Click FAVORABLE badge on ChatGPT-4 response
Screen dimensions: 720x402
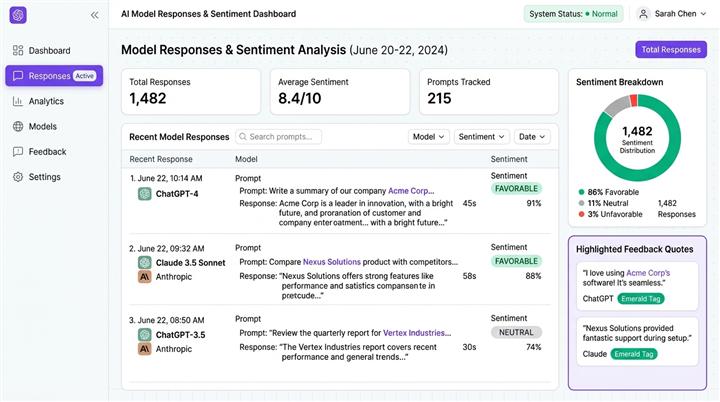(x=516, y=189)
